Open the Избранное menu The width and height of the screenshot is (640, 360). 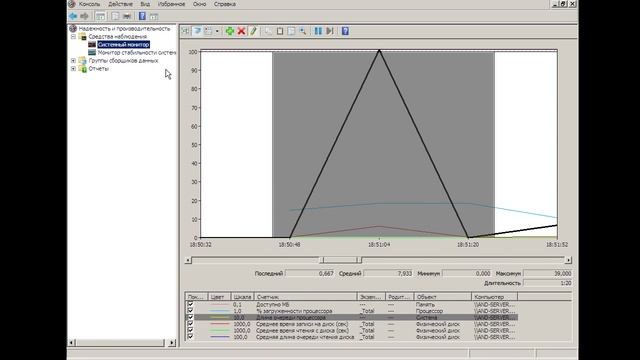171,4
